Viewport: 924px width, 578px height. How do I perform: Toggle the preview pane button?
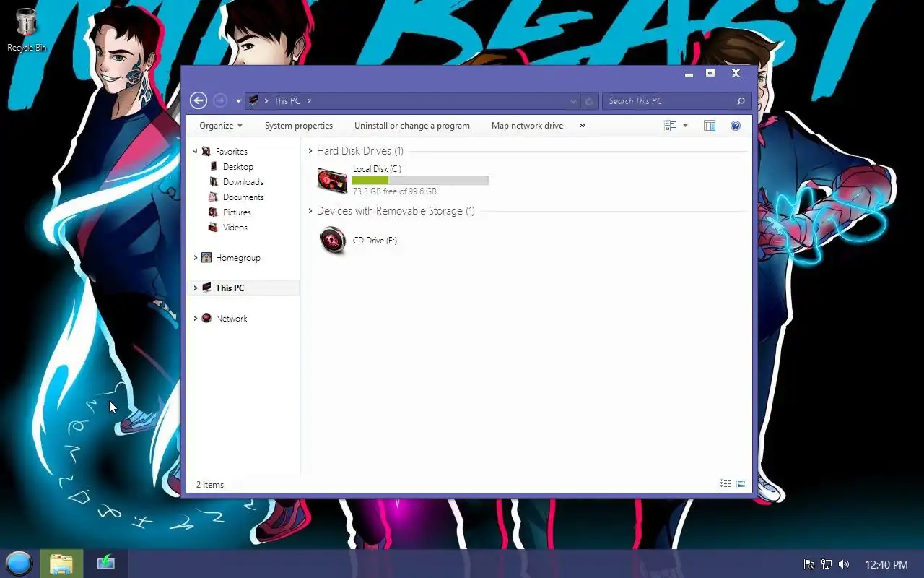pos(710,126)
